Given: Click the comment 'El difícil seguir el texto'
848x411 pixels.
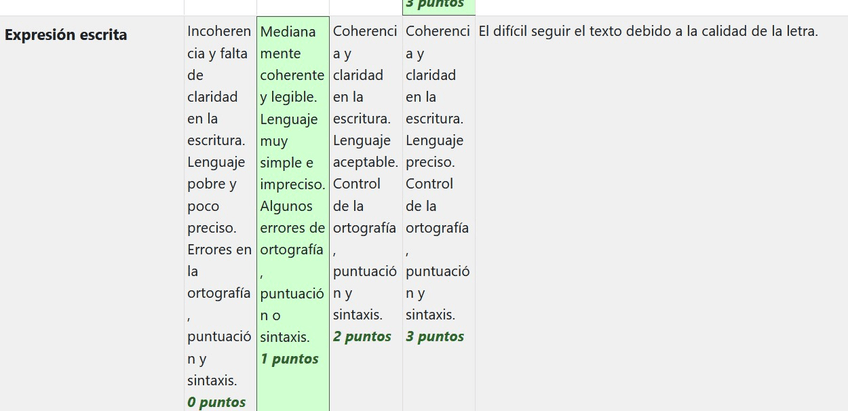Looking at the screenshot, I should (x=648, y=31).
